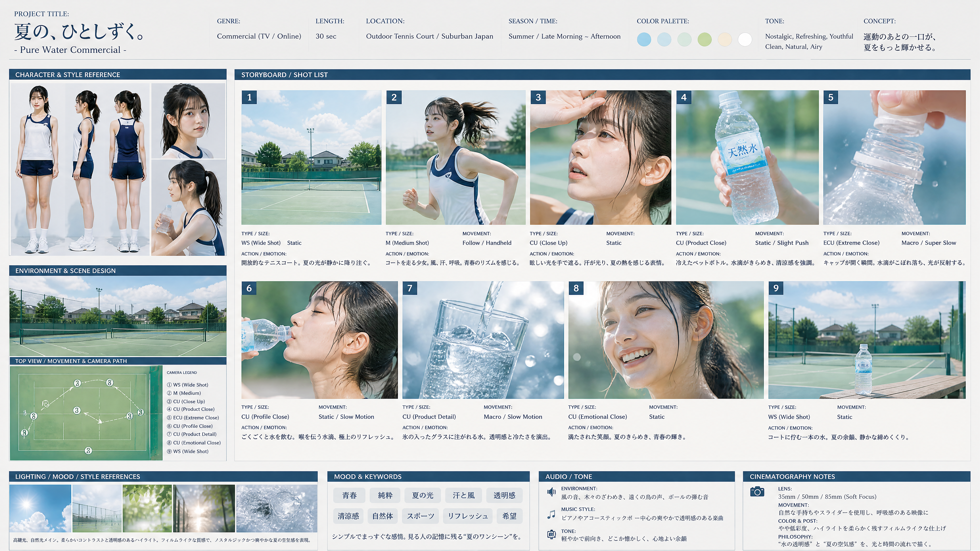Open storyboard shot 4 water bottle image
Viewport: 980px width, 551px height.
tap(747, 157)
